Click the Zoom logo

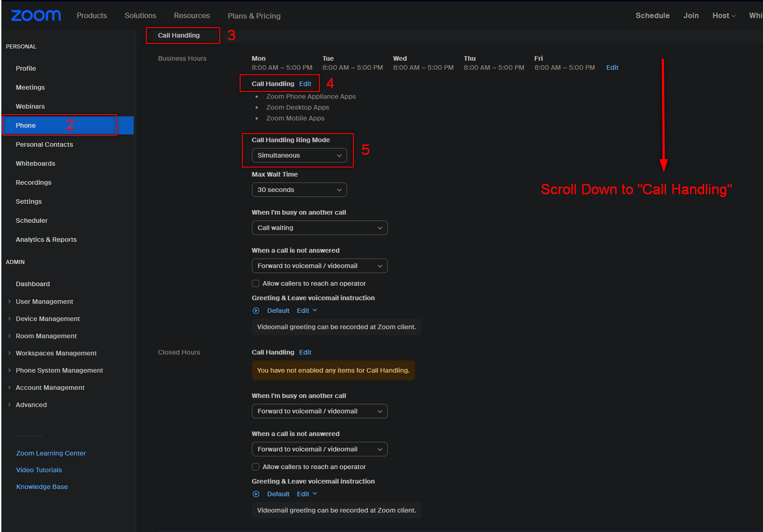(x=36, y=15)
